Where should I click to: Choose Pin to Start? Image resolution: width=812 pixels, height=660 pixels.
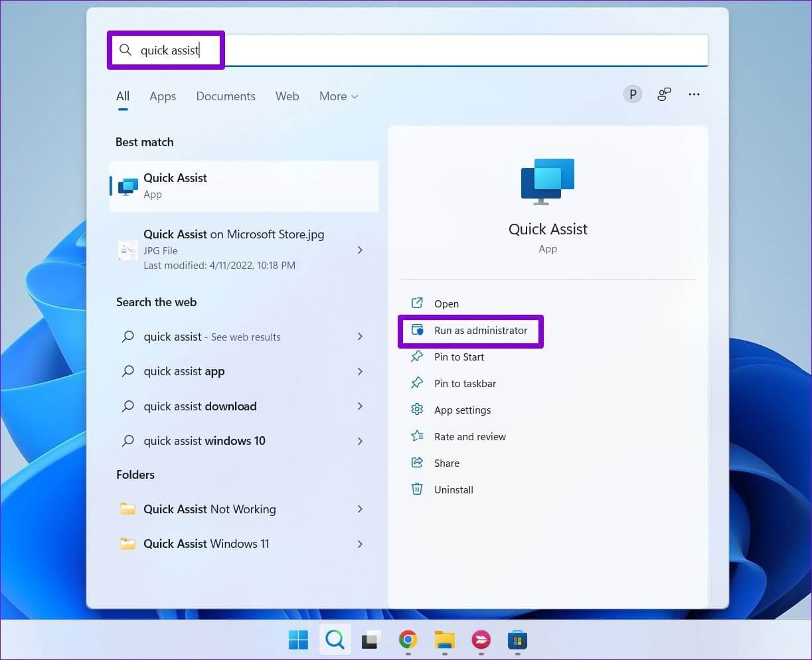(x=459, y=357)
